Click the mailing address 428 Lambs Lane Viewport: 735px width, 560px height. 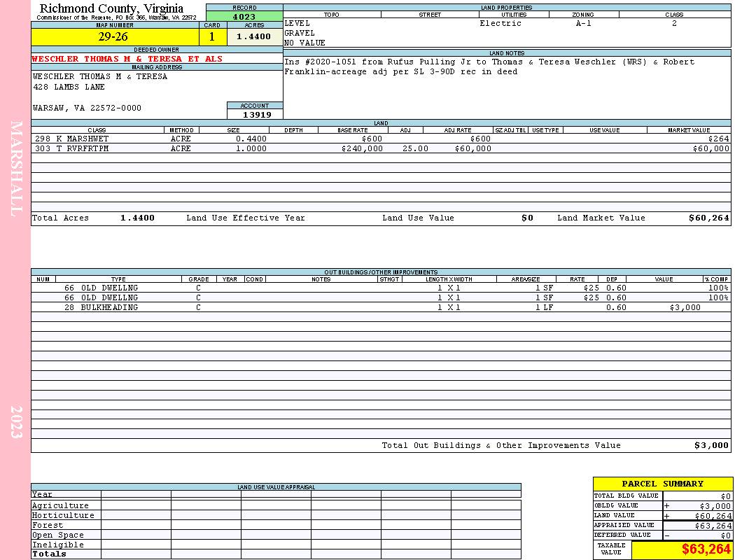pyautogui.click(x=69, y=87)
